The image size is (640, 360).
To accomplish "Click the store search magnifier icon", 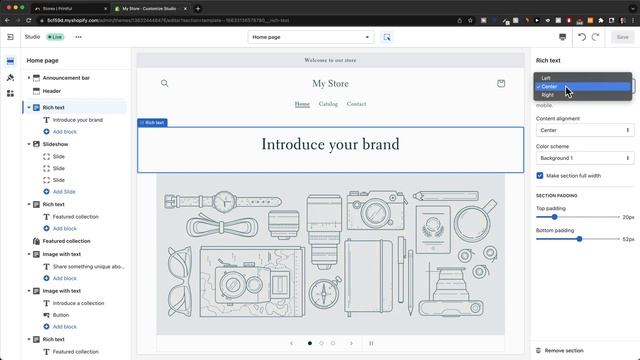I will tap(164, 83).
